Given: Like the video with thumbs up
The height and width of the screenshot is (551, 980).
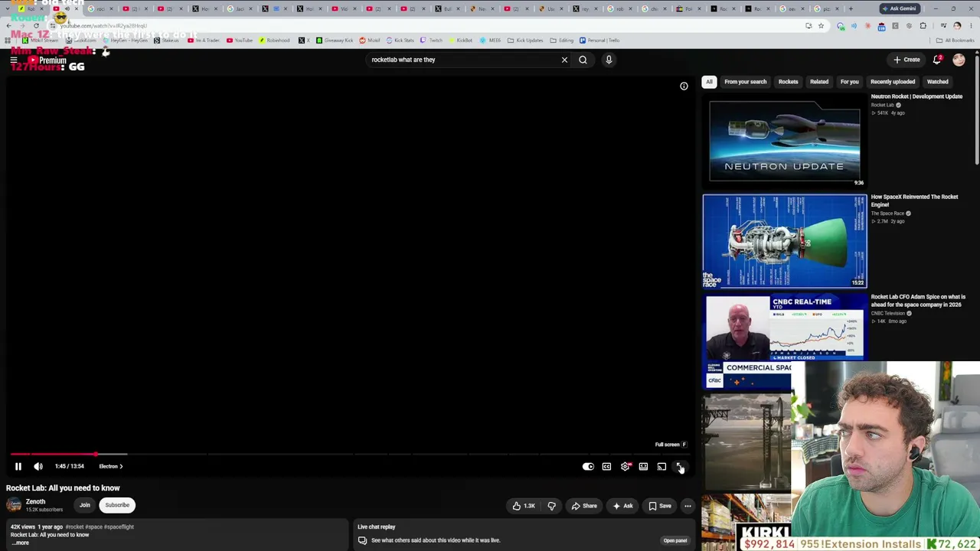Looking at the screenshot, I should point(524,505).
